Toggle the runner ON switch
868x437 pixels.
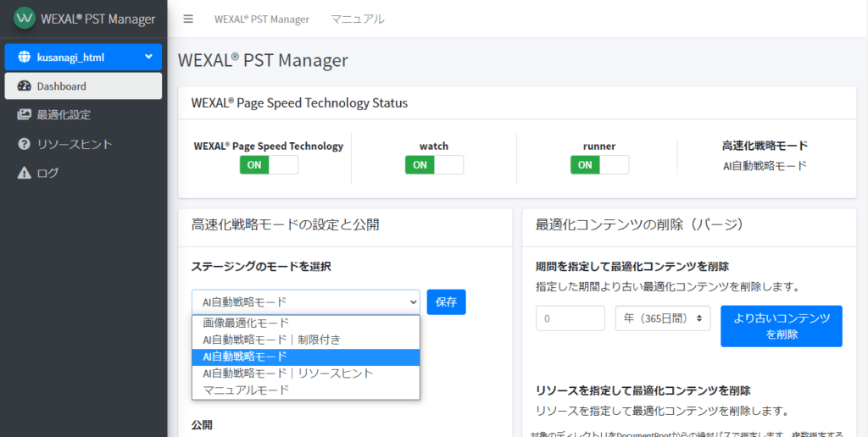pos(599,165)
